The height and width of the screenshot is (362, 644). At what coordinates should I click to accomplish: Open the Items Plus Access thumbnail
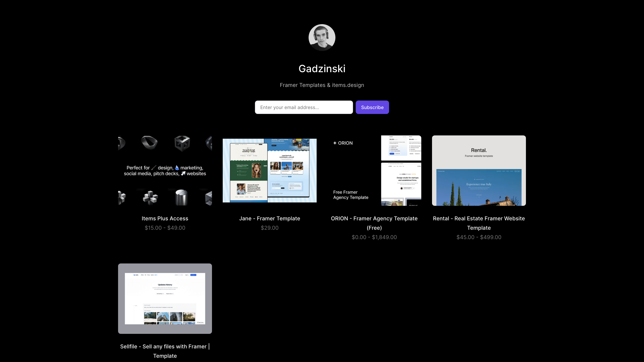[x=165, y=171]
